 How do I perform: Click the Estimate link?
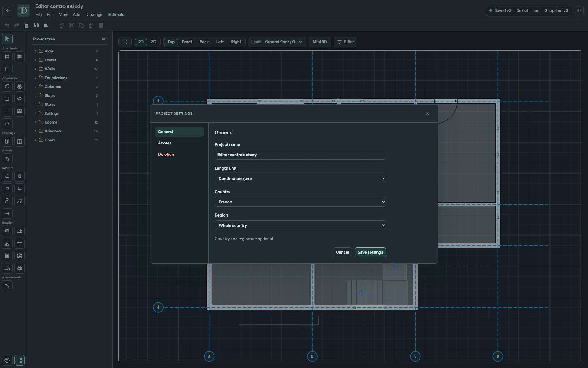pyautogui.click(x=116, y=15)
